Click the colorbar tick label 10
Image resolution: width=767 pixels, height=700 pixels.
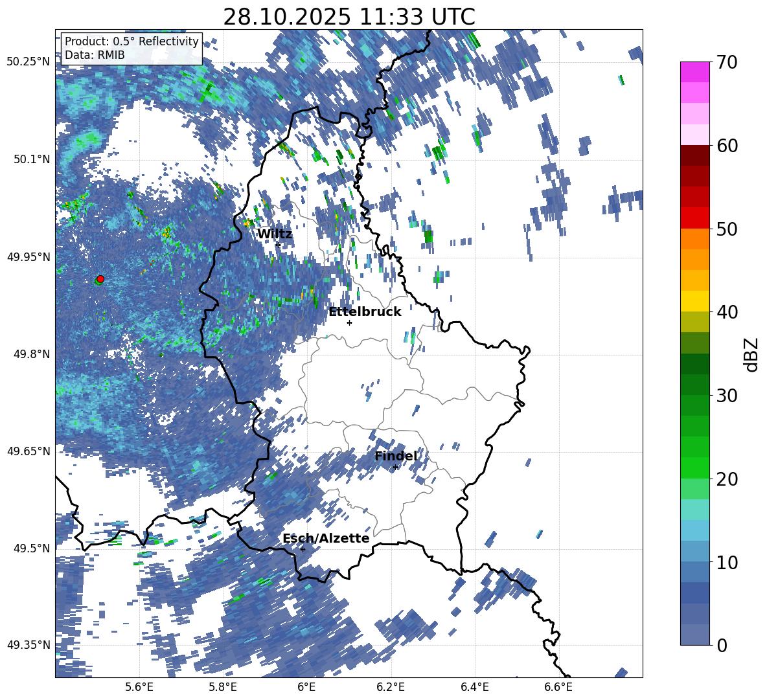pos(727,562)
